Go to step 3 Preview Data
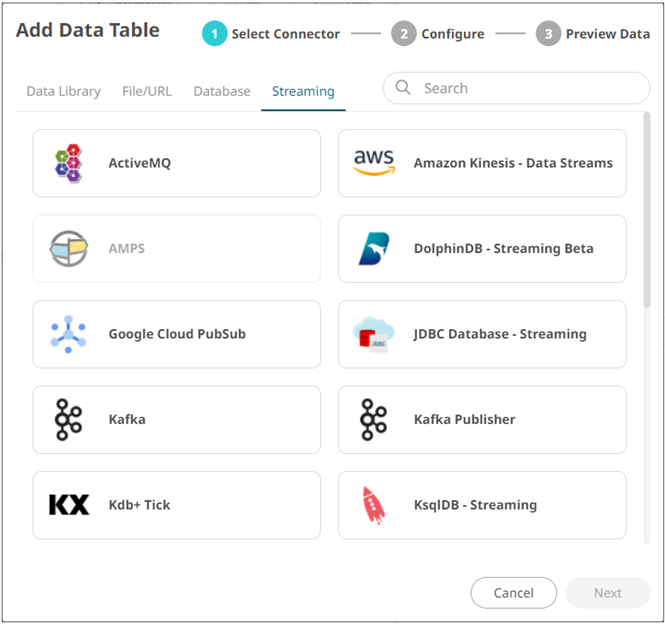Screen dimensions: 665x624 (593, 34)
